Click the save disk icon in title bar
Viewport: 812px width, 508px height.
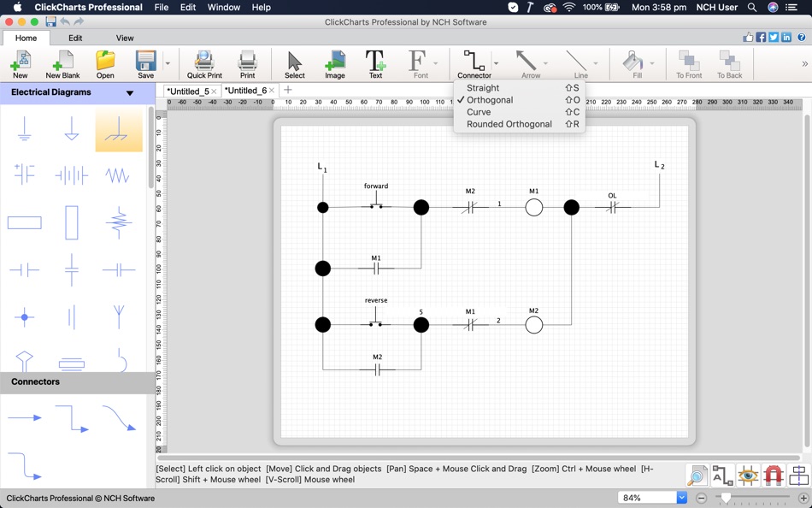50,21
